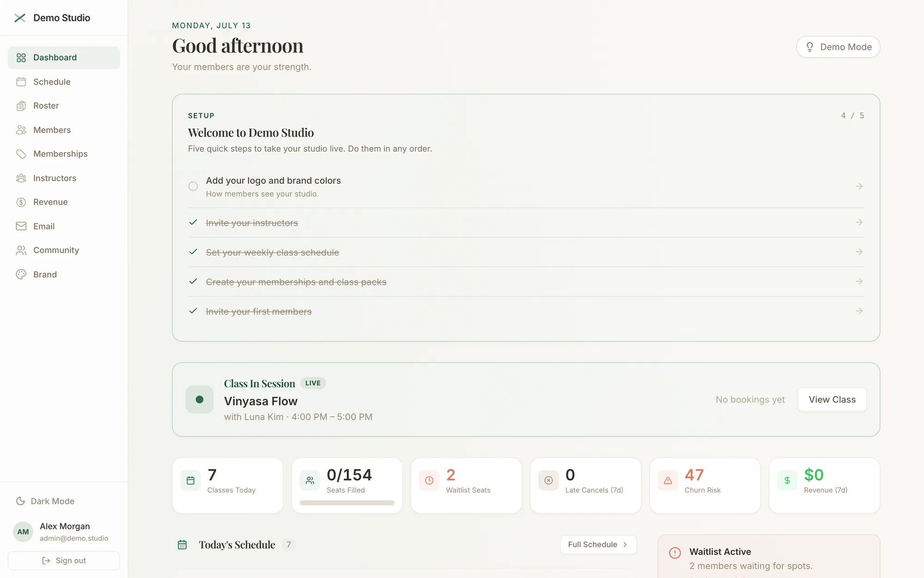This screenshot has height=578, width=924.
Task: Click the Revenue (7d) dollar sign icon
Action: [x=787, y=480]
